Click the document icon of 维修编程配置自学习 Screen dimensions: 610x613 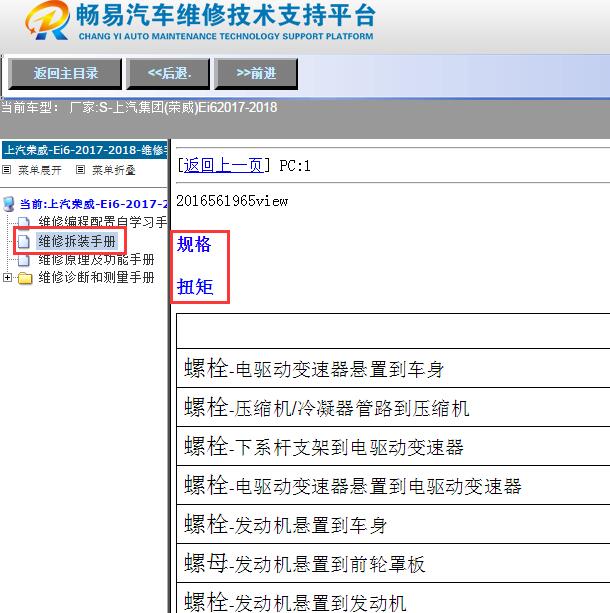click(x=23, y=223)
